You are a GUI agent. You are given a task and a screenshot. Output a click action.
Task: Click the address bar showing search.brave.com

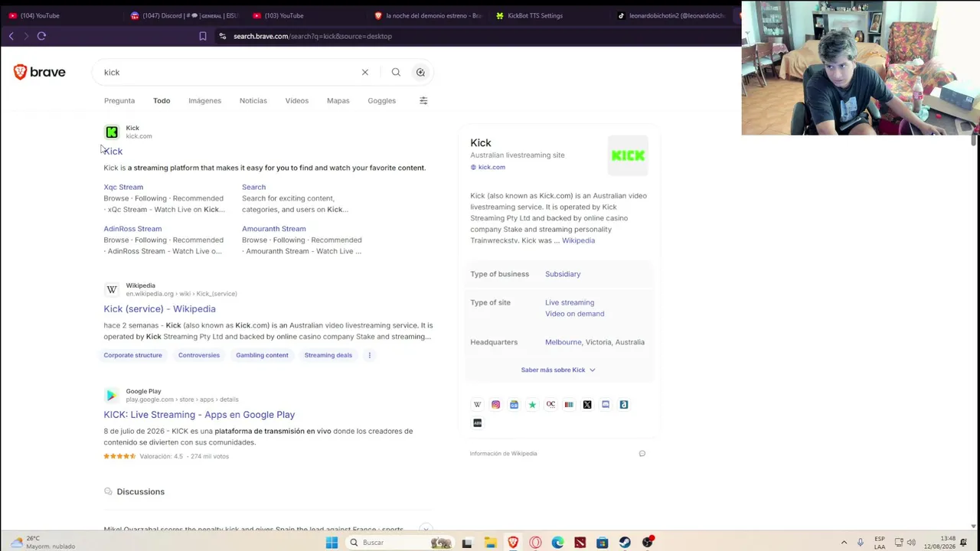[475, 36]
